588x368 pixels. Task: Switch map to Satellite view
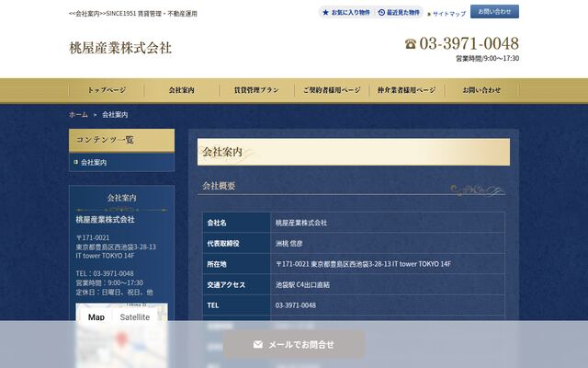[x=135, y=316]
